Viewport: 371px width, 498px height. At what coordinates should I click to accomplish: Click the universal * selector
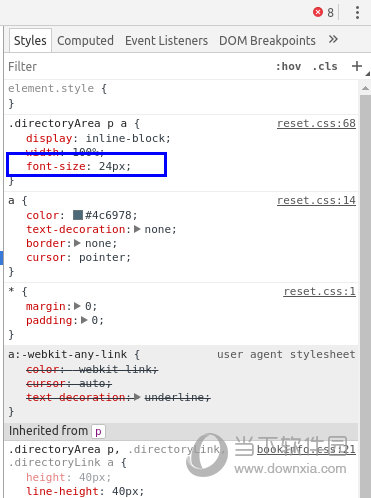[x=11, y=291]
